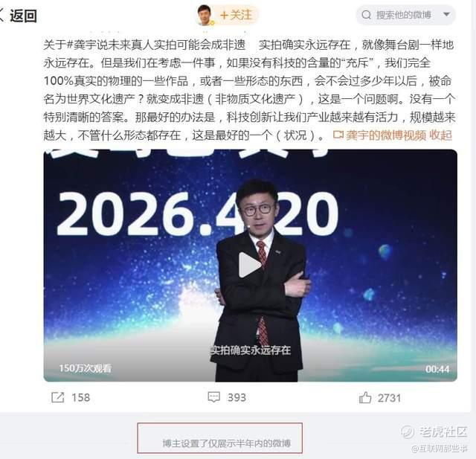
Task: Go back using the 返回 arrow
Action: tap(18, 16)
